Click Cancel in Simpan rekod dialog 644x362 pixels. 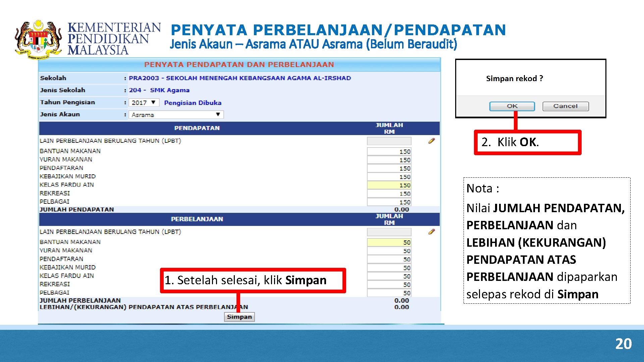pyautogui.click(x=565, y=106)
